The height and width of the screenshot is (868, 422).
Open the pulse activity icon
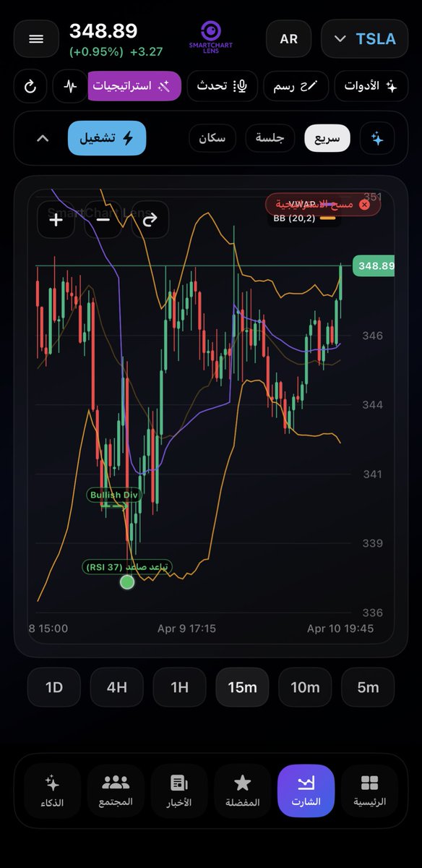pos(70,86)
